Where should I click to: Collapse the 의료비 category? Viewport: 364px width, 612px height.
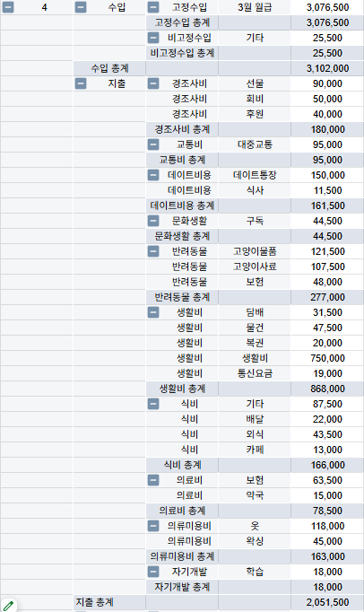(153, 480)
